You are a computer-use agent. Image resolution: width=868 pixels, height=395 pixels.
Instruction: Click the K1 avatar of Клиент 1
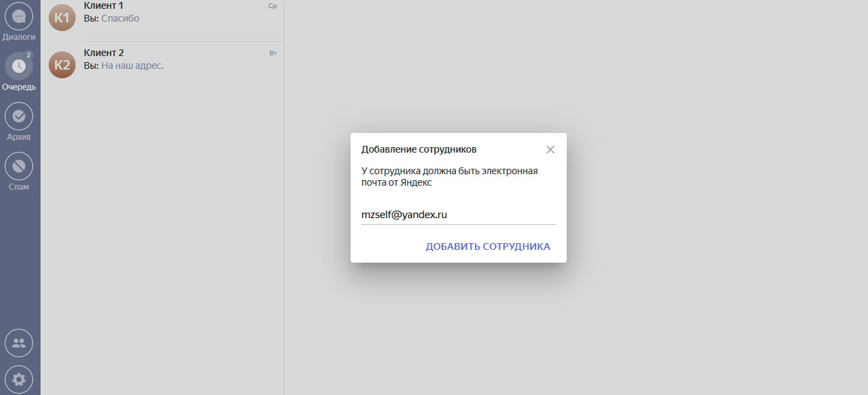(x=61, y=16)
